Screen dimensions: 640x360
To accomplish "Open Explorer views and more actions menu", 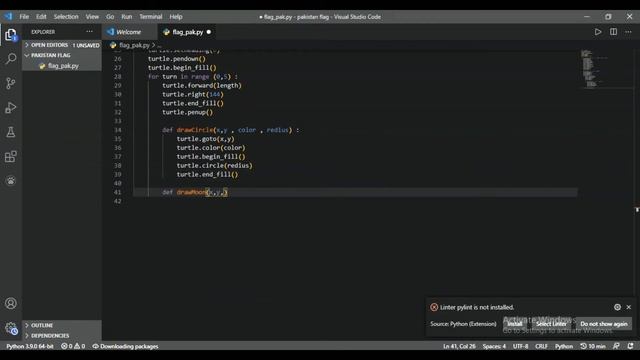I will (89, 31).
